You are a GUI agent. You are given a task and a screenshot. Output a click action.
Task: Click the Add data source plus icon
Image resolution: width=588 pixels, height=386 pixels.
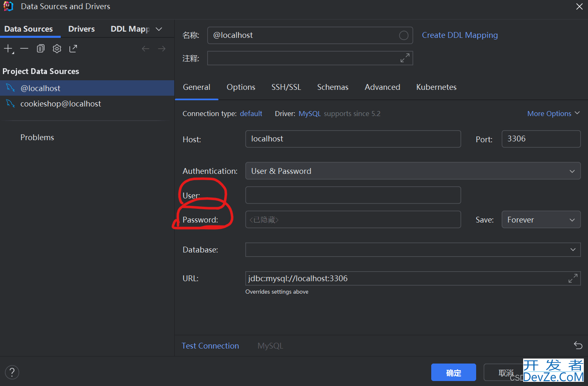pyautogui.click(x=8, y=49)
